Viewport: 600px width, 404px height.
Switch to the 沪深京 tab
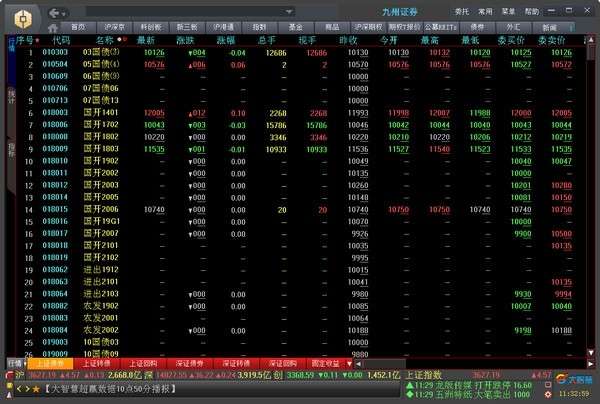114,27
